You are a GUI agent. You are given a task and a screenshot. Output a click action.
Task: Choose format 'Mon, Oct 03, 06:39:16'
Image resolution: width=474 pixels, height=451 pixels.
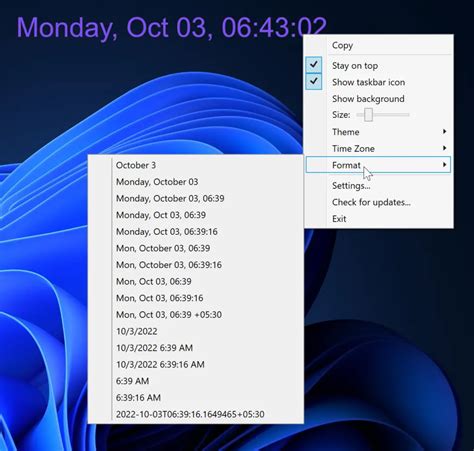pyautogui.click(x=196, y=298)
